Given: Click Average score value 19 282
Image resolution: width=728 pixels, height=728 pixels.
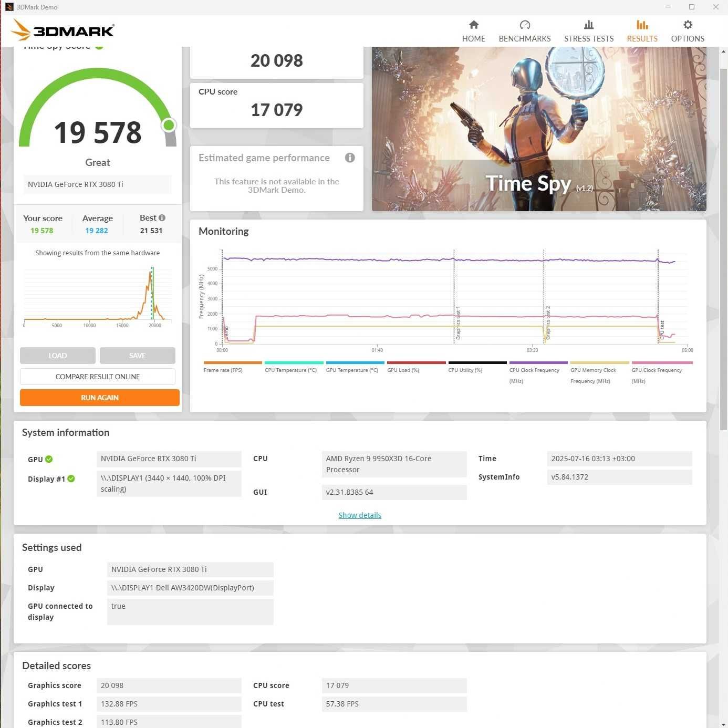Looking at the screenshot, I should coord(97,231).
